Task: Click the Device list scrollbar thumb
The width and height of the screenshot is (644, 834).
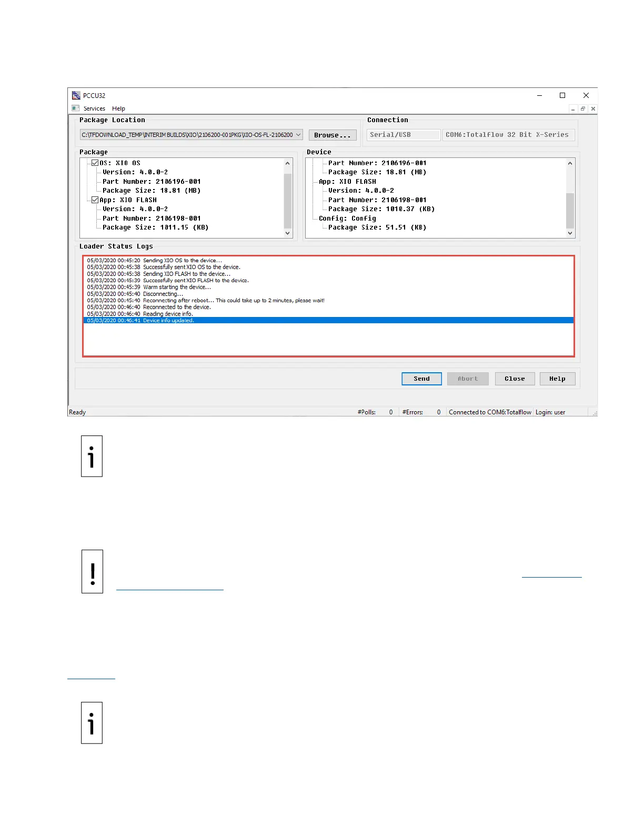Action: 570,211
